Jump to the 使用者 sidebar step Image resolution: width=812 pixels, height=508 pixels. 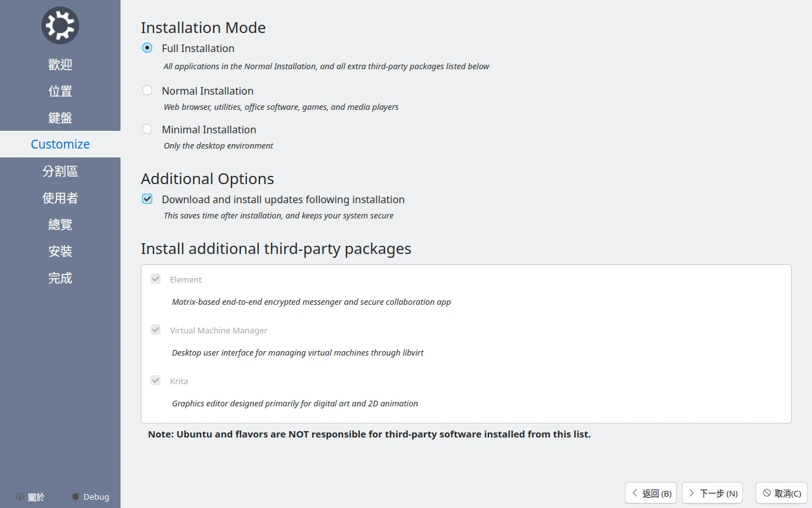[60, 197]
